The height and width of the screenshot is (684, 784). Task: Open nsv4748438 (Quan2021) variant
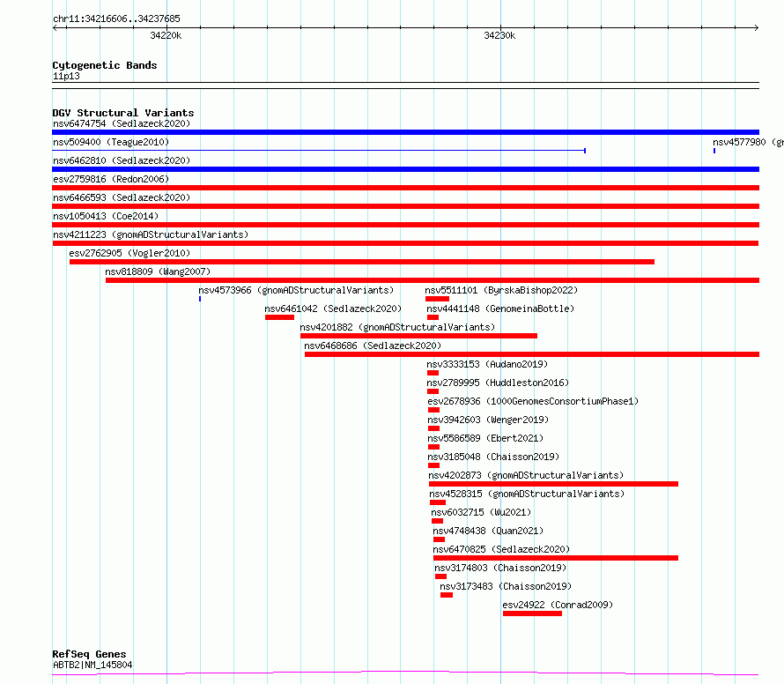click(x=488, y=531)
